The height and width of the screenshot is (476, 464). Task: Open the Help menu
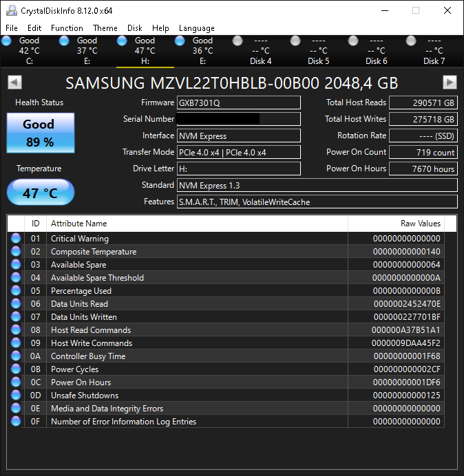[160, 28]
